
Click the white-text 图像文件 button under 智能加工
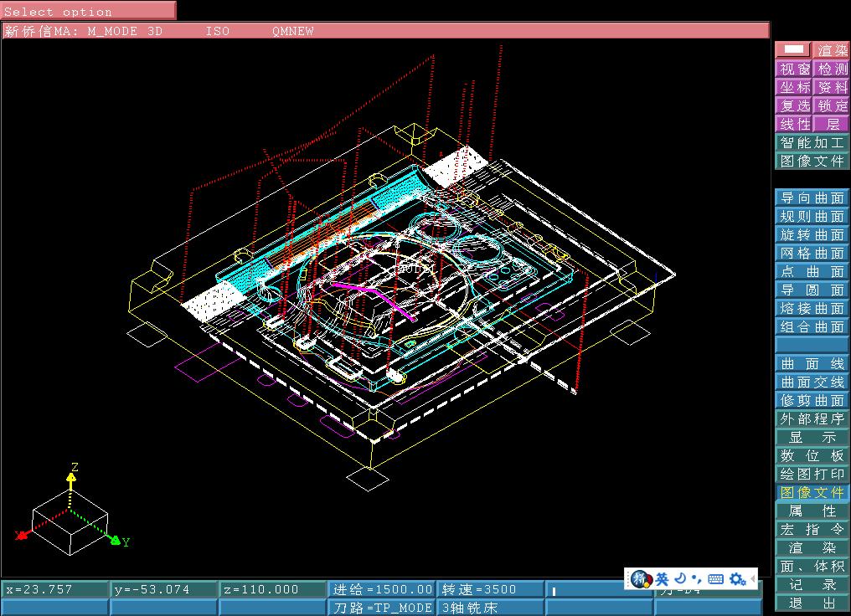pyautogui.click(x=812, y=161)
